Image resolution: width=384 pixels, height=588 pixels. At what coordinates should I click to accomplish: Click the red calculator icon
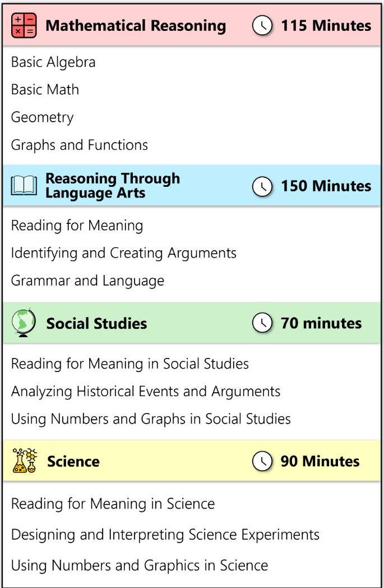pos(24,25)
